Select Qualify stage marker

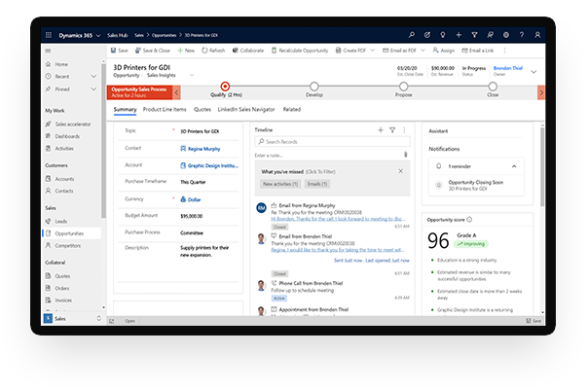click(x=225, y=87)
